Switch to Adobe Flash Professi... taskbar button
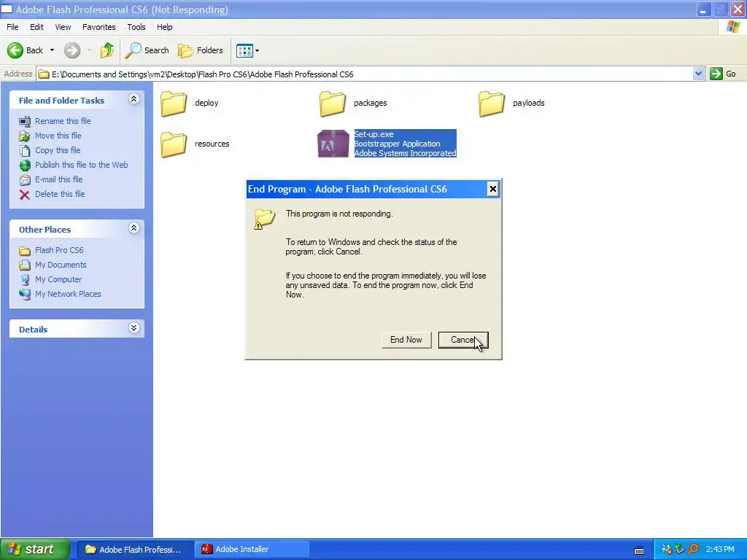 point(135,550)
